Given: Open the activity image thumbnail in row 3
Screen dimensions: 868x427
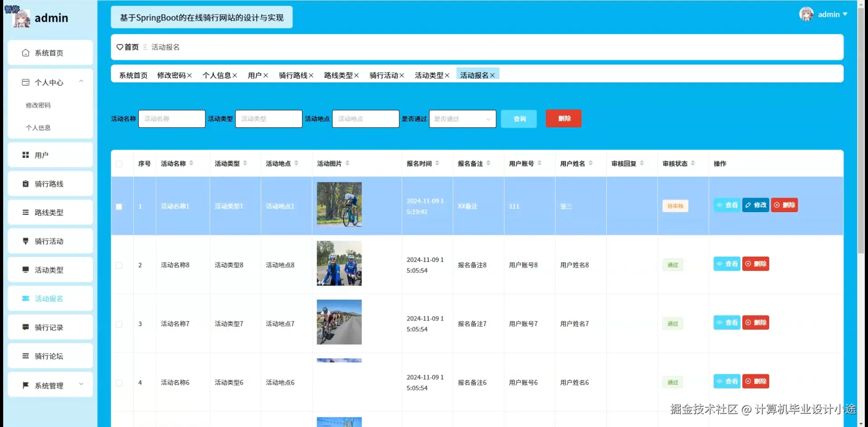Looking at the screenshot, I should click(x=339, y=322).
